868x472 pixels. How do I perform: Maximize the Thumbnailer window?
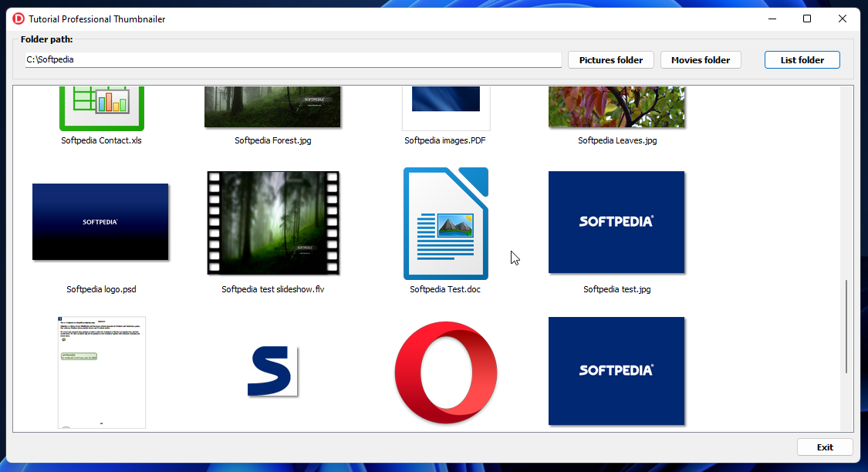(807, 19)
